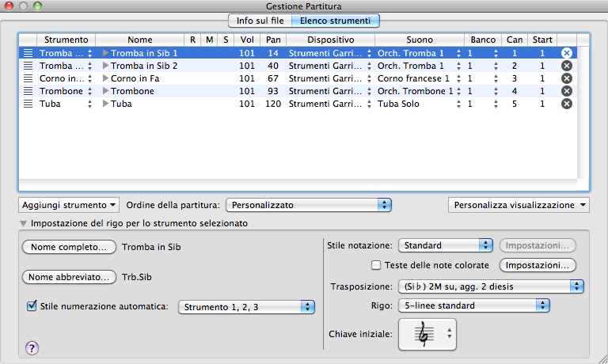Click the Corno in Fa delete icon
This screenshot has width=608, height=364.
(x=567, y=78)
